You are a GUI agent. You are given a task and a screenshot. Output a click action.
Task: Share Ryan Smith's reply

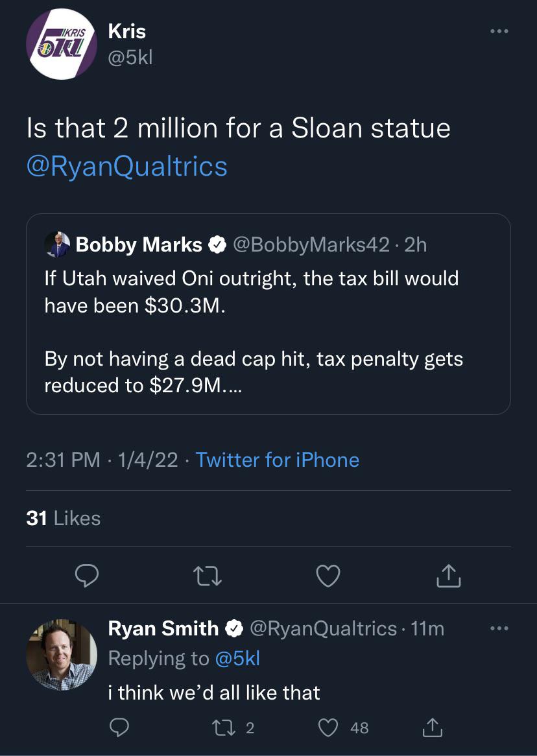tap(433, 727)
